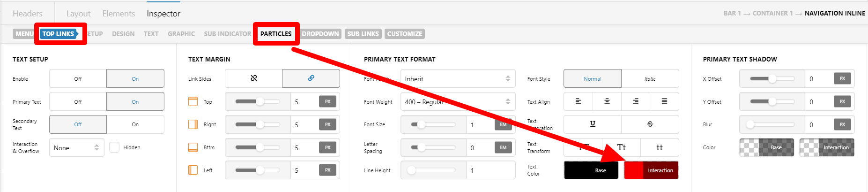Click the linked margin sides chain icon
This screenshot has width=868, height=192.
pos(311,78)
